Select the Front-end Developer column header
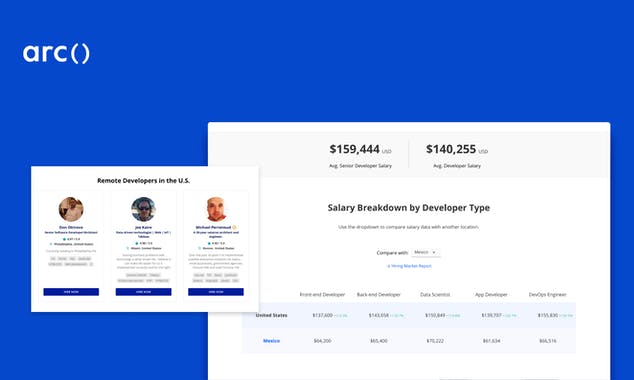 coord(322,295)
